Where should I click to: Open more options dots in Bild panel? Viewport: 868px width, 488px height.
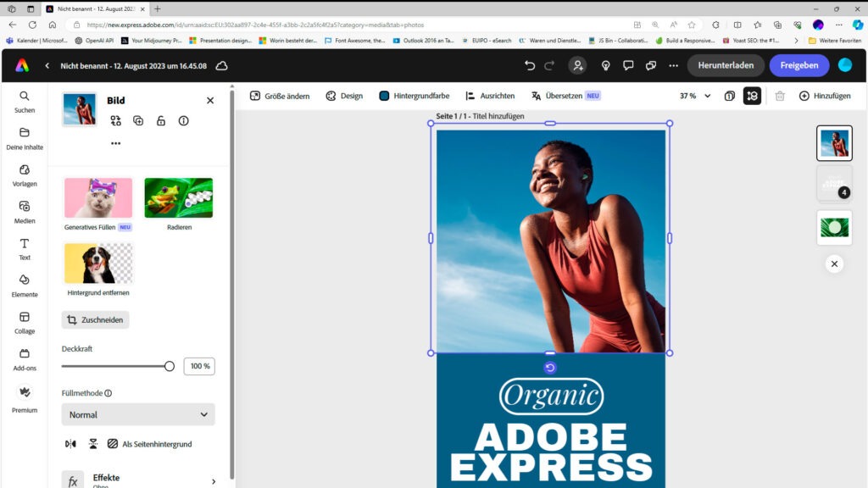click(x=115, y=143)
